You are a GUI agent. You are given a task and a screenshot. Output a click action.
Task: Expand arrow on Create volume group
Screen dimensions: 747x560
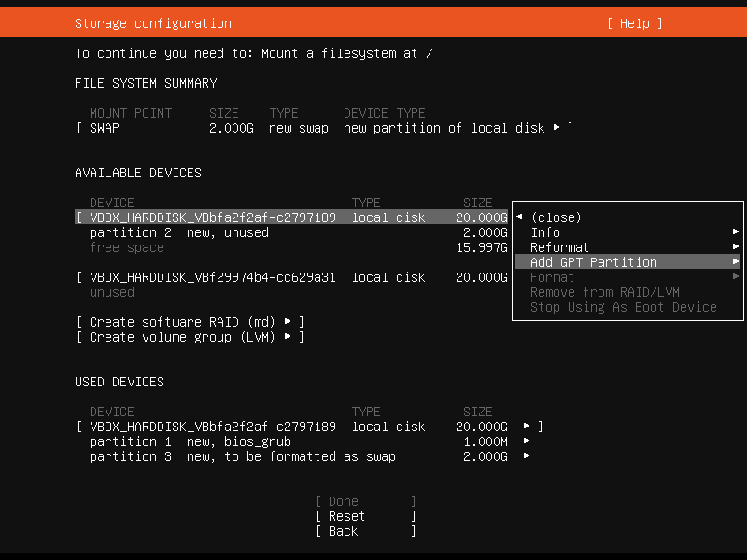pyautogui.click(x=288, y=337)
